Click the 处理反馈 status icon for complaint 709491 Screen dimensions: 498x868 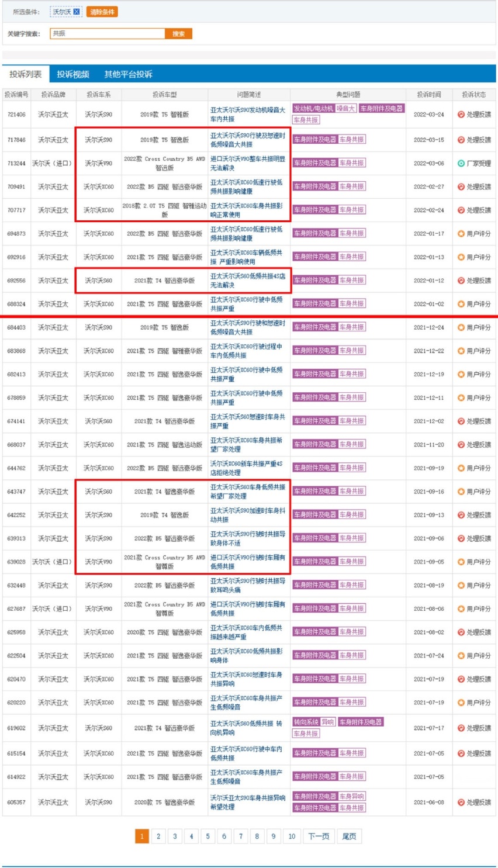click(461, 187)
